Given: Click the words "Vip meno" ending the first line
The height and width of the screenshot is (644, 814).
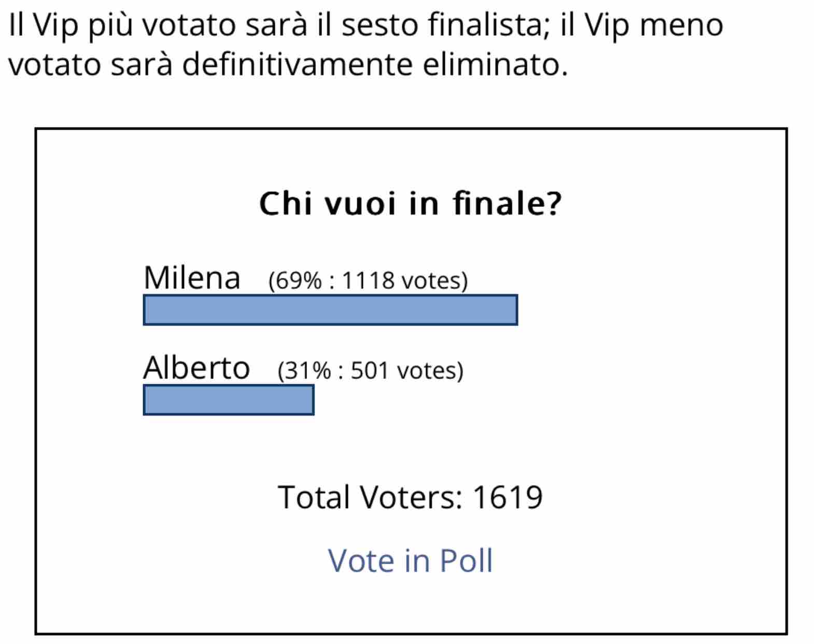Looking at the screenshot, I should (x=653, y=26).
